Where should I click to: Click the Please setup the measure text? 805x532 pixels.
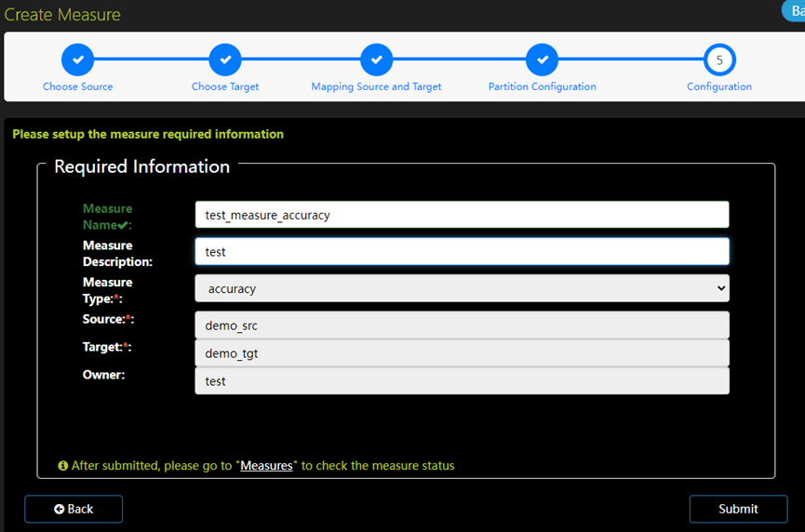point(148,134)
